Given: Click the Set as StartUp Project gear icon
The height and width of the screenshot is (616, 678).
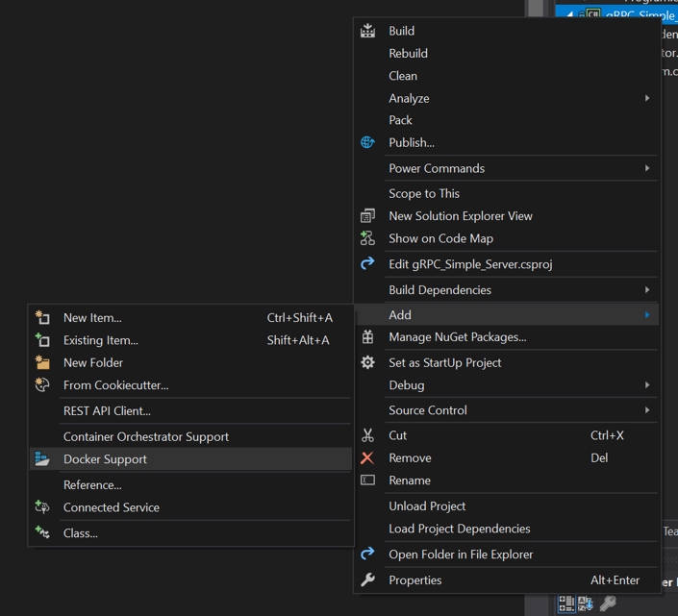Looking at the screenshot, I should (x=367, y=362).
